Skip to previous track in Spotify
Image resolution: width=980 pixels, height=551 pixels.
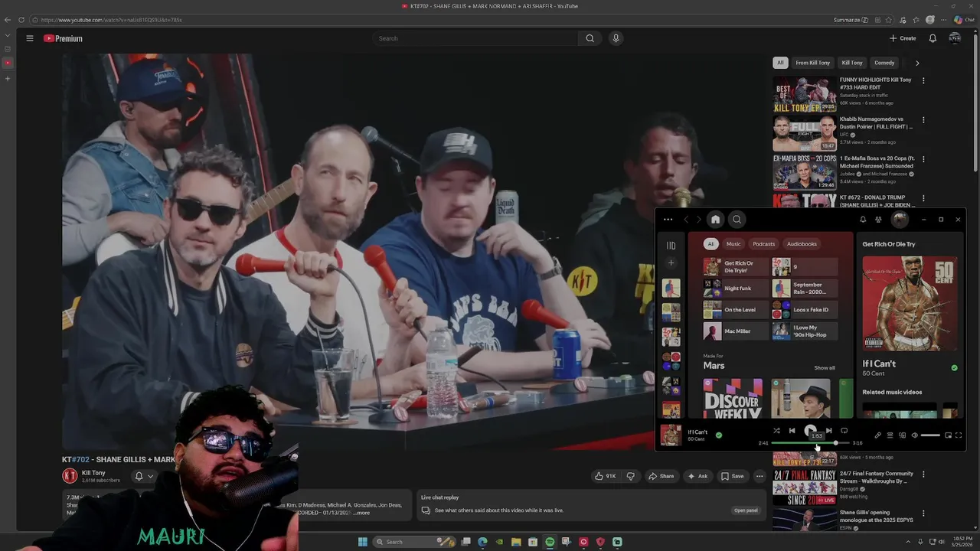coord(792,431)
